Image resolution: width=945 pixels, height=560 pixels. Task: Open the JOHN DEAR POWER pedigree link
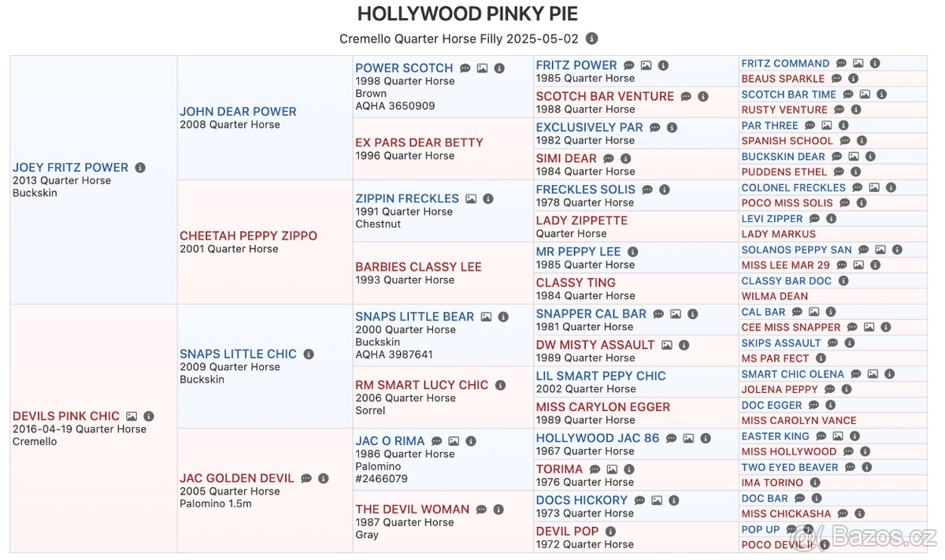coord(238,112)
